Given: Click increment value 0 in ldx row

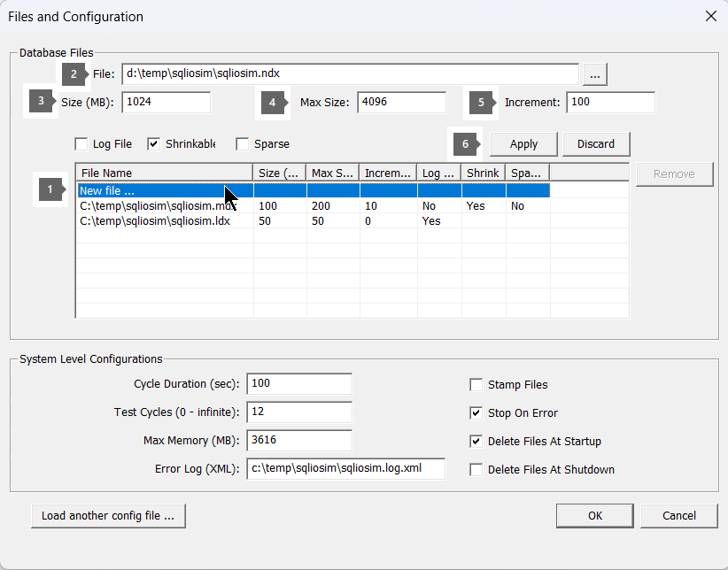Looking at the screenshot, I should tap(368, 221).
